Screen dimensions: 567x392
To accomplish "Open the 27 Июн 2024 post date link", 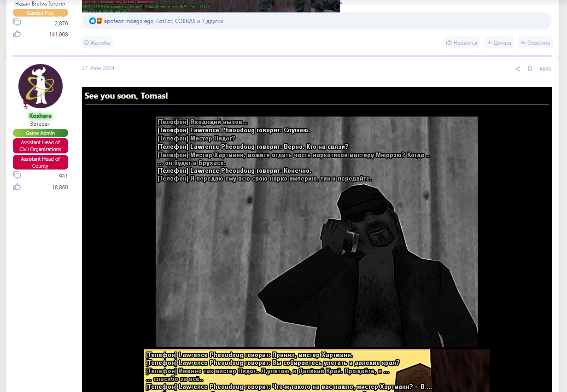I will pyautogui.click(x=98, y=68).
